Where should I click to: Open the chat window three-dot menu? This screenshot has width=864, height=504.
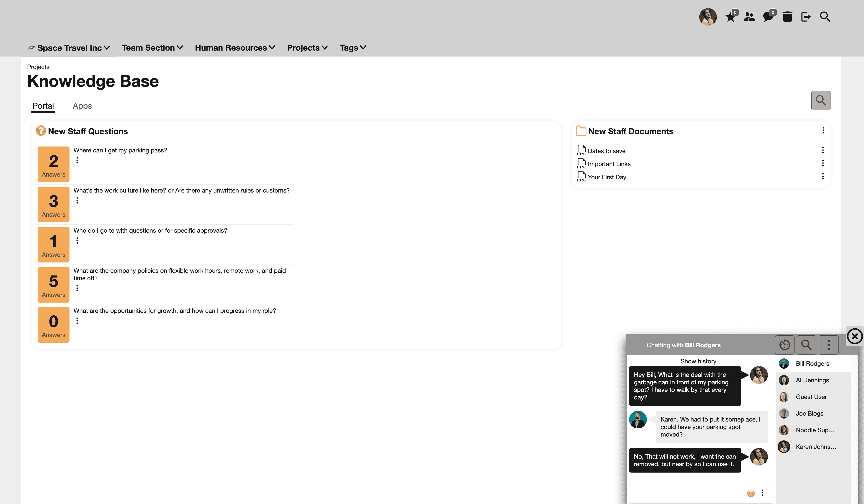pyautogui.click(x=829, y=345)
